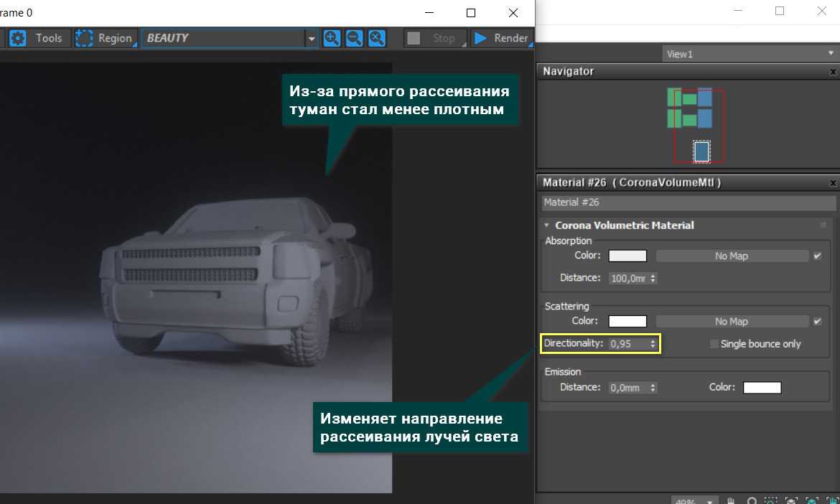Open the View1 dropdown
Image resolution: width=840 pixels, height=504 pixels.
831,54
